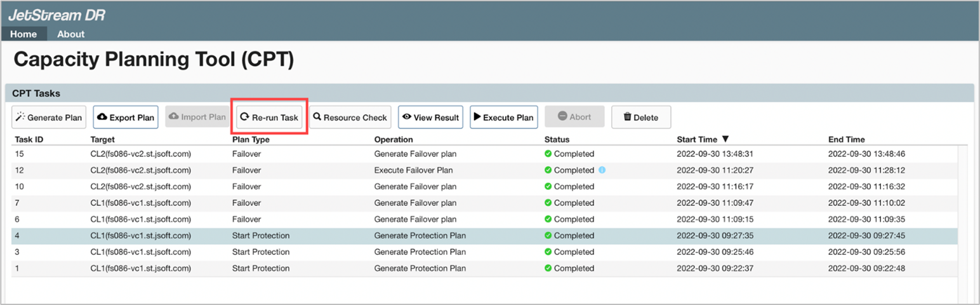This screenshot has width=980, height=305.
Task: Click the info icon beside task 12 status
Action: point(602,170)
